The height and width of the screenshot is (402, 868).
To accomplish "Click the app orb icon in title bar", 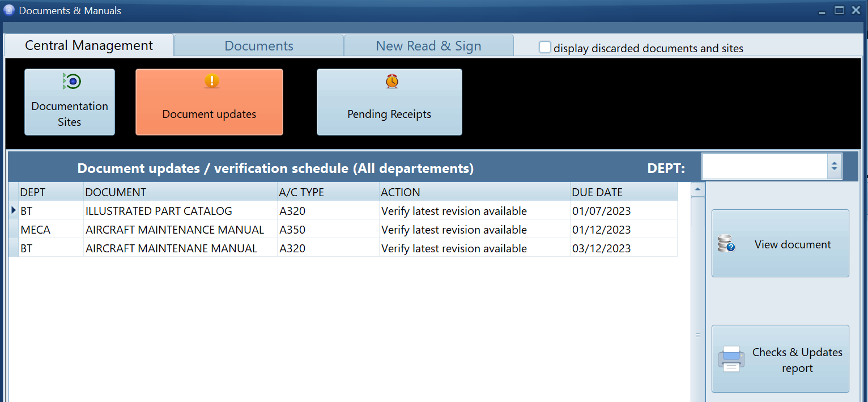I will coord(9,10).
